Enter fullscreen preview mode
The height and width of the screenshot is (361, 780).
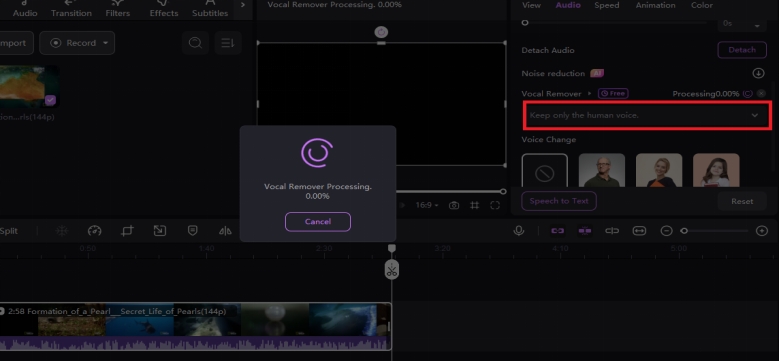[x=495, y=205]
